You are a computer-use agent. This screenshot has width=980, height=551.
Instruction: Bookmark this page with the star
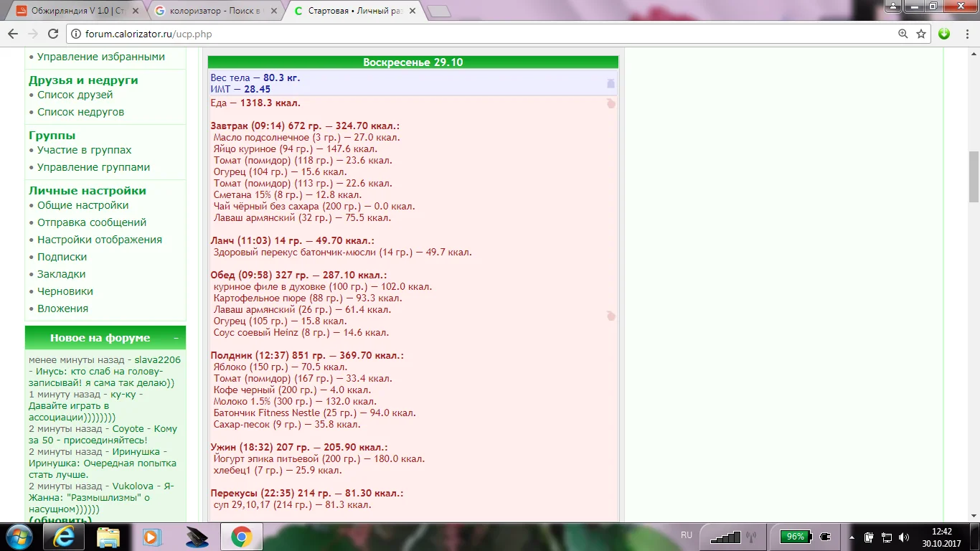tap(921, 34)
